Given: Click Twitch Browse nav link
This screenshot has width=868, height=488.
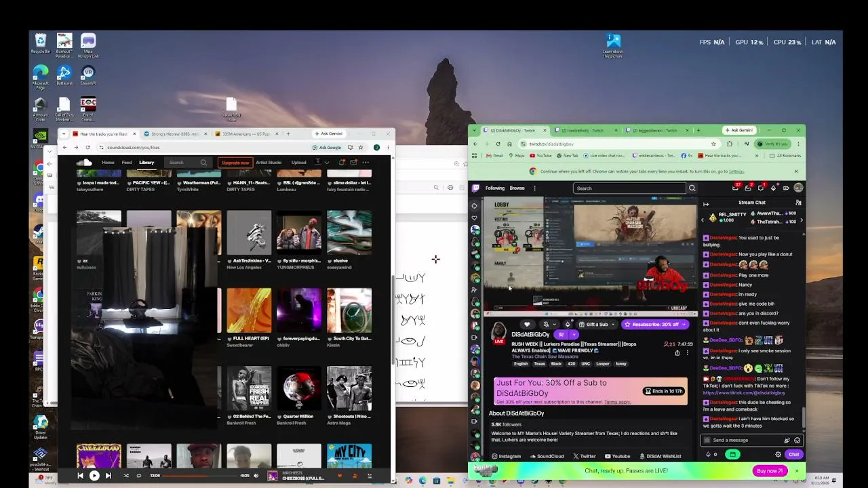Looking at the screenshot, I should [x=517, y=188].
